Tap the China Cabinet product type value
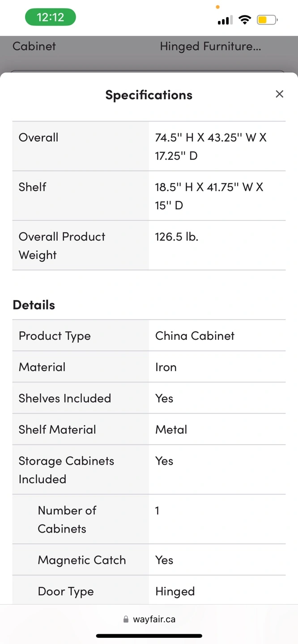This screenshot has width=298, height=644. click(195, 336)
